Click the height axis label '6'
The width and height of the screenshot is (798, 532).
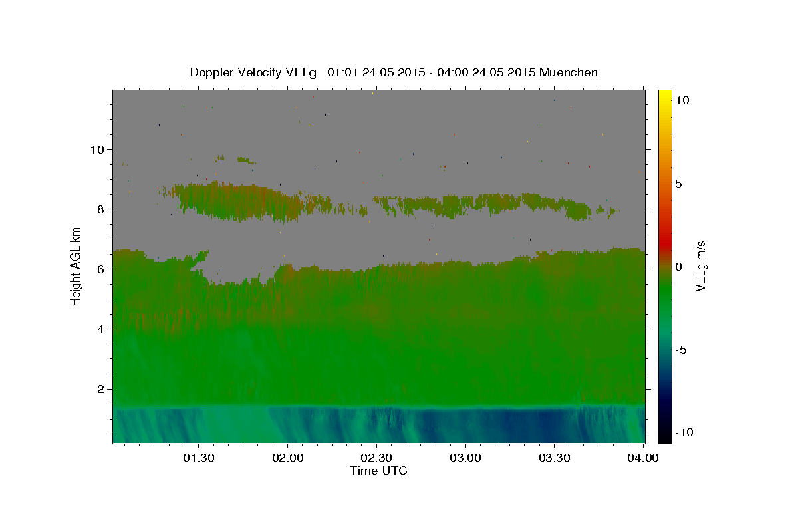point(102,269)
